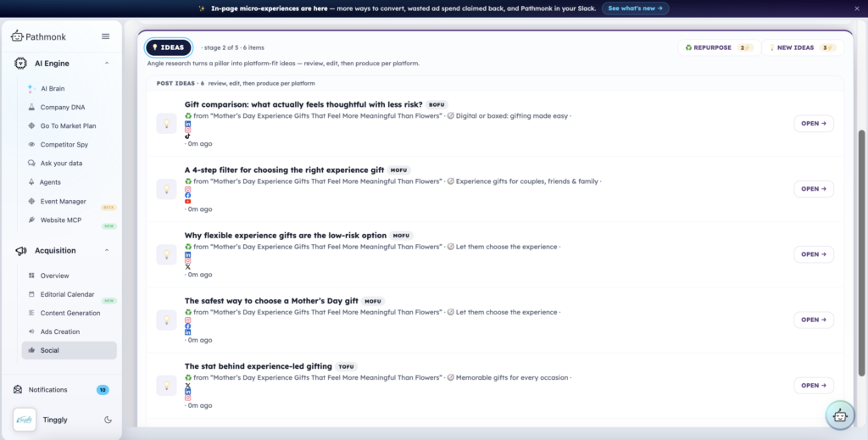
Task: Open Competitor Spy
Action: pyautogui.click(x=64, y=144)
